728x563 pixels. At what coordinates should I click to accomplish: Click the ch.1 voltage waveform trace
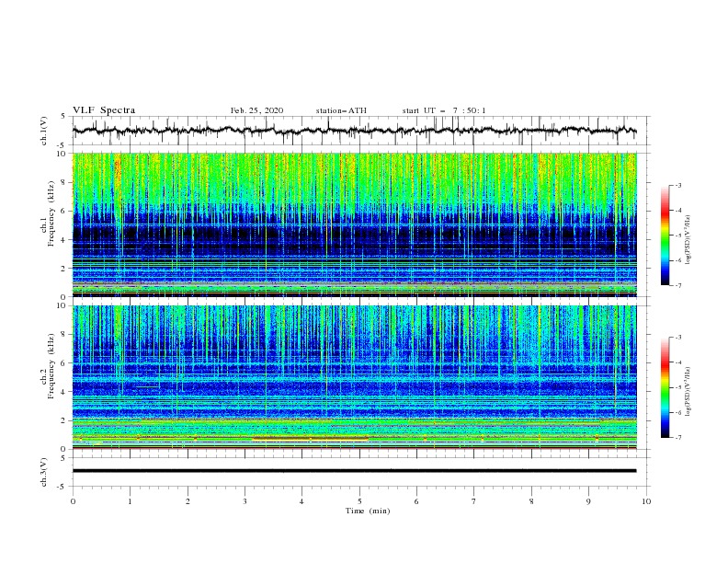(354, 131)
